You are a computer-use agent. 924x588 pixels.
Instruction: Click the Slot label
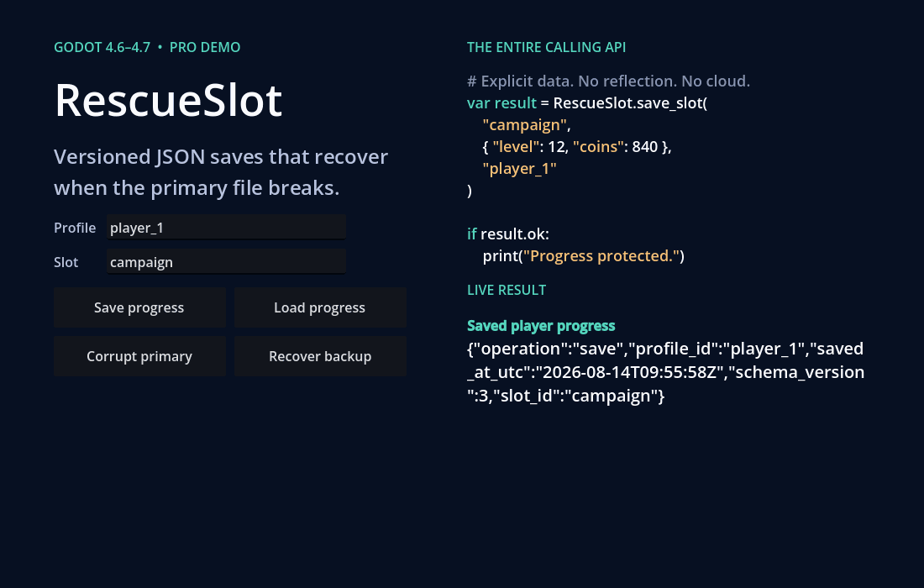pos(66,262)
